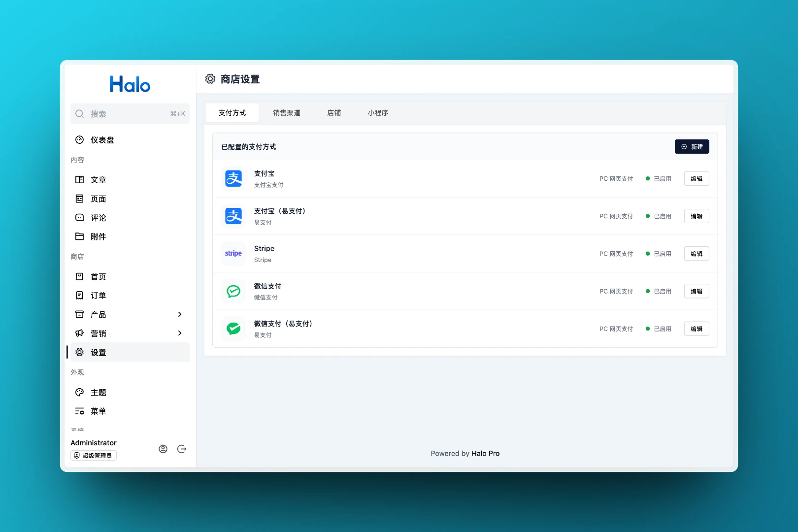Switch to the 销售渠道 tab

[287, 113]
